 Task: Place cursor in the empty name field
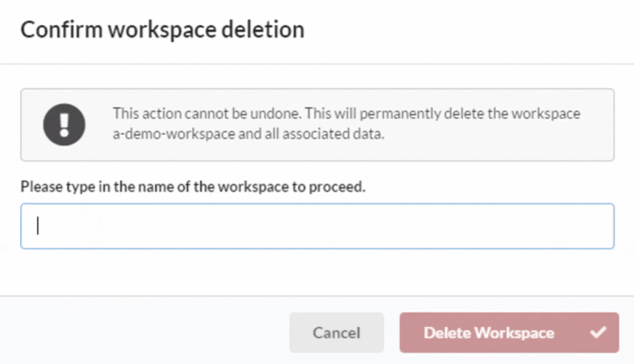[x=317, y=226]
